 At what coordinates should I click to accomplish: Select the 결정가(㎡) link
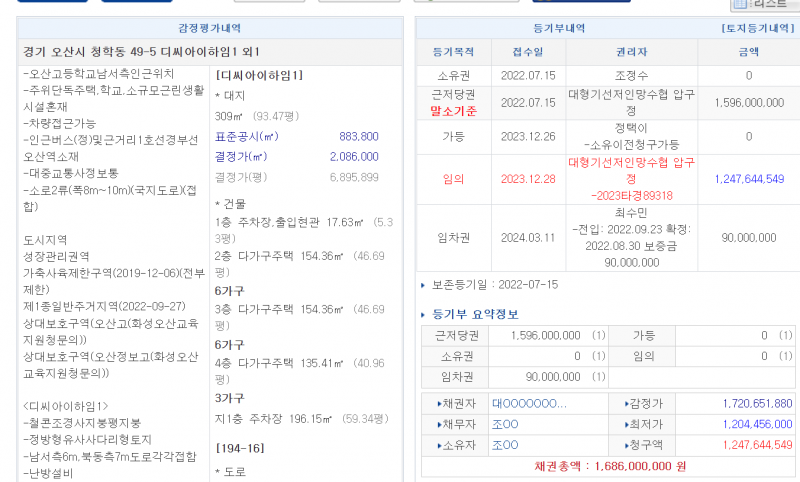click(x=241, y=156)
